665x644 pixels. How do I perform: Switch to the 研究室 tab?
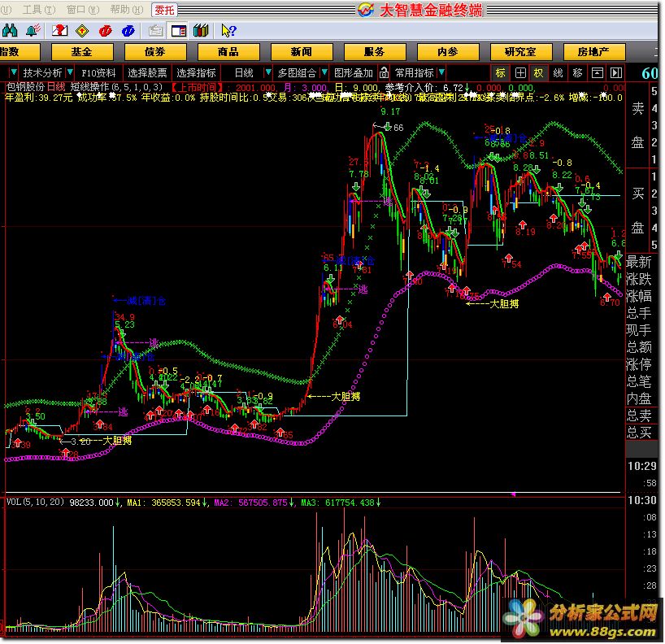click(x=521, y=52)
